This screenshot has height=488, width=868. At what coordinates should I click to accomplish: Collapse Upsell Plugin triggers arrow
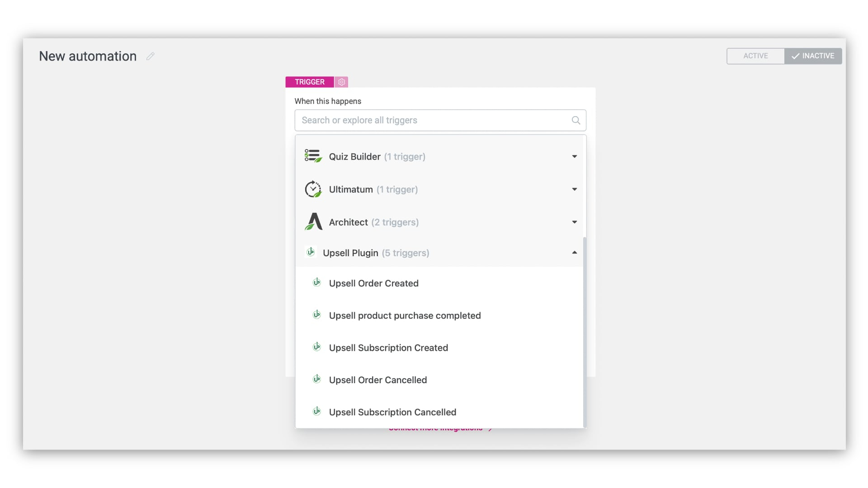574,253
